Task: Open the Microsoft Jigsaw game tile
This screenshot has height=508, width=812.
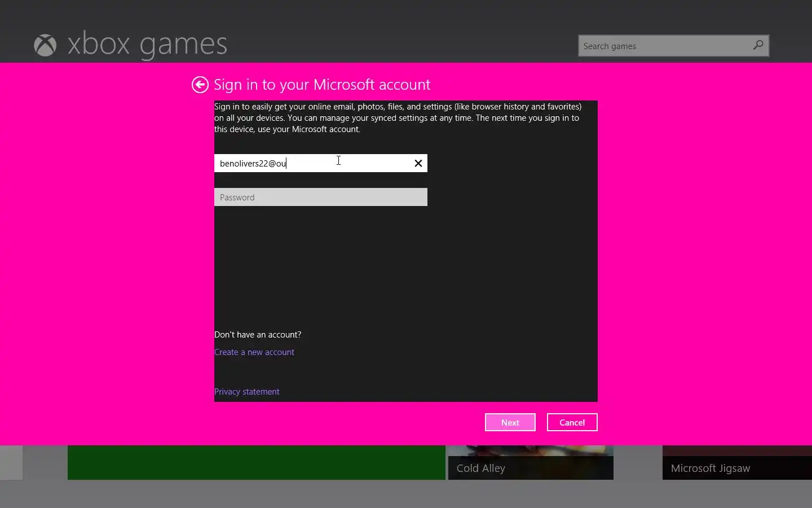Action: tap(737, 463)
